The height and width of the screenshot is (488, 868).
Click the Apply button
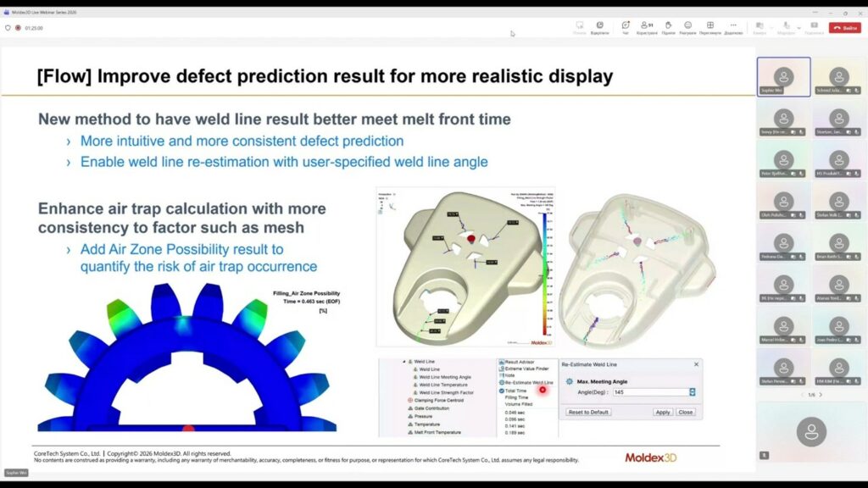tap(662, 412)
